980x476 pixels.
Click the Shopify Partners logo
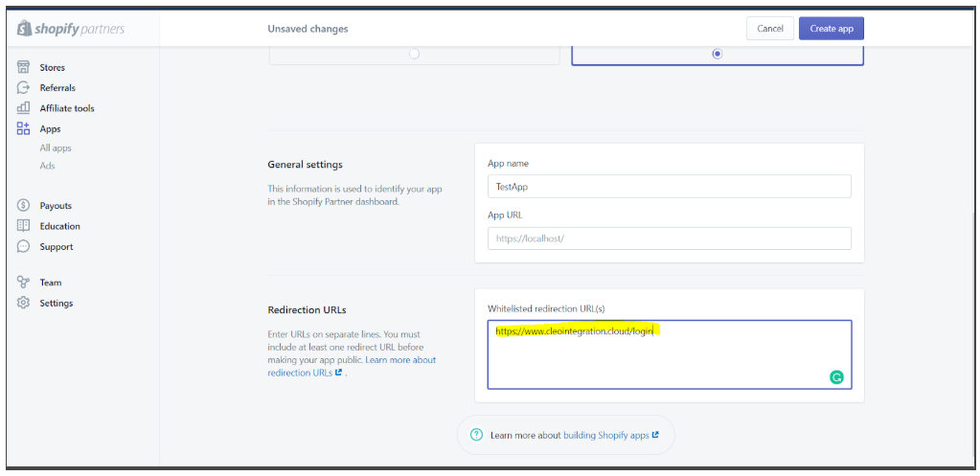[71, 29]
